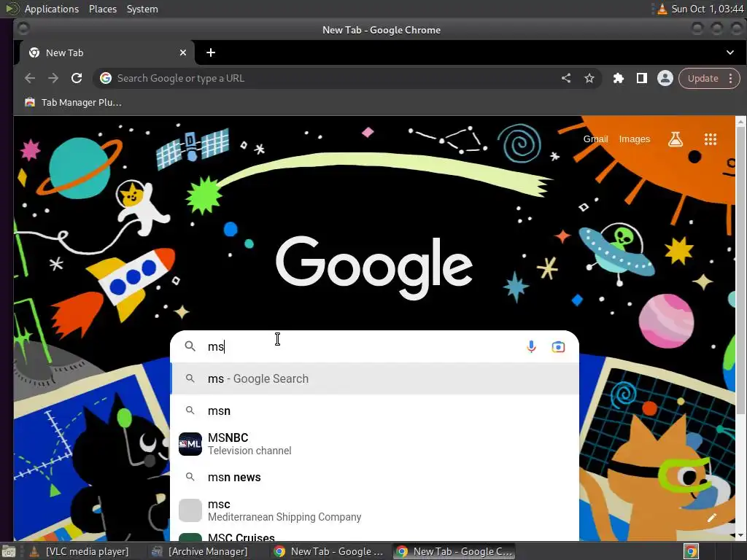The height and width of the screenshot is (560, 747).
Task: Open the Chrome profile avatar
Action: (x=665, y=78)
